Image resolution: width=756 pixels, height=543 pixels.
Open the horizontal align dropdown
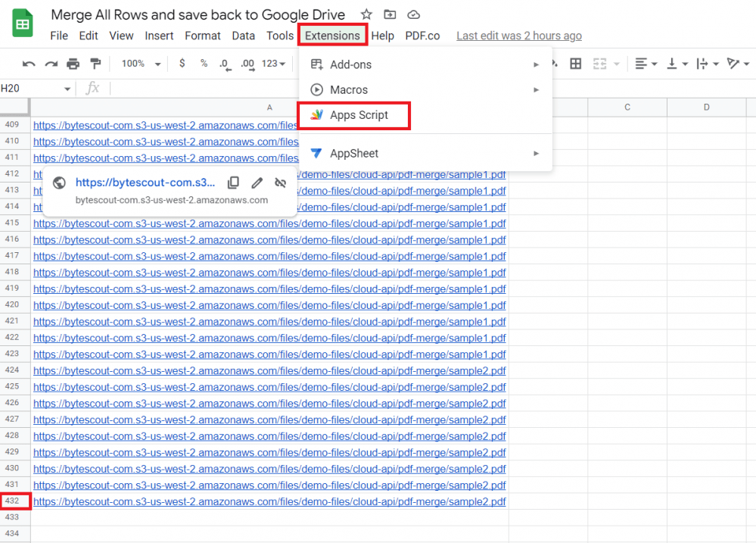pos(645,64)
